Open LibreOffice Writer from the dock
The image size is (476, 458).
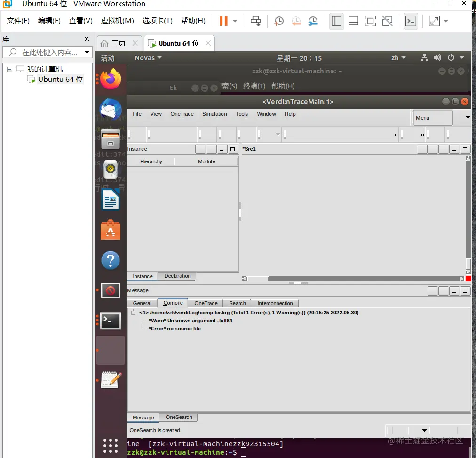tap(111, 200)
